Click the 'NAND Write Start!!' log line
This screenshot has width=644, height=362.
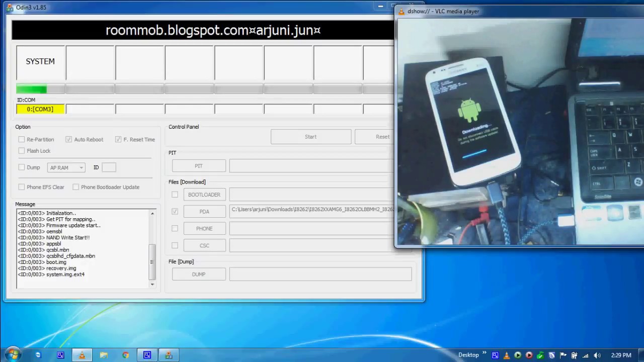54,237
